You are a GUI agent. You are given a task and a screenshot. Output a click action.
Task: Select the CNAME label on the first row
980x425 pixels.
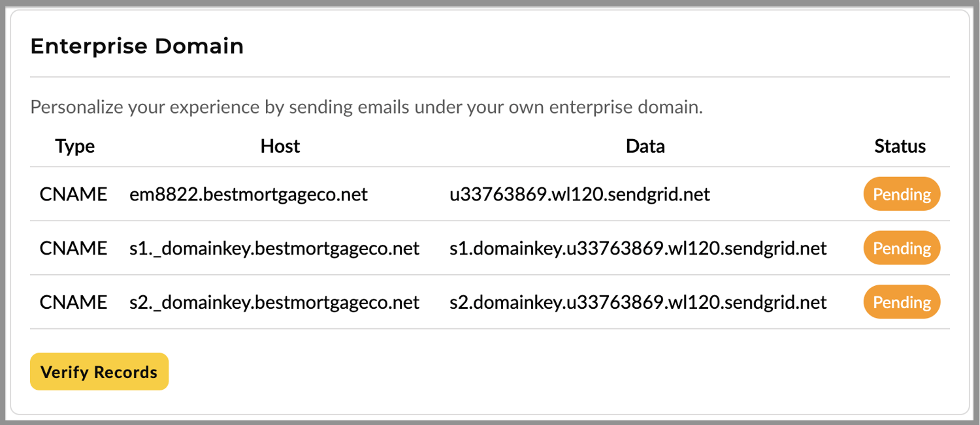pyautogui.click(x=74, y=194)
